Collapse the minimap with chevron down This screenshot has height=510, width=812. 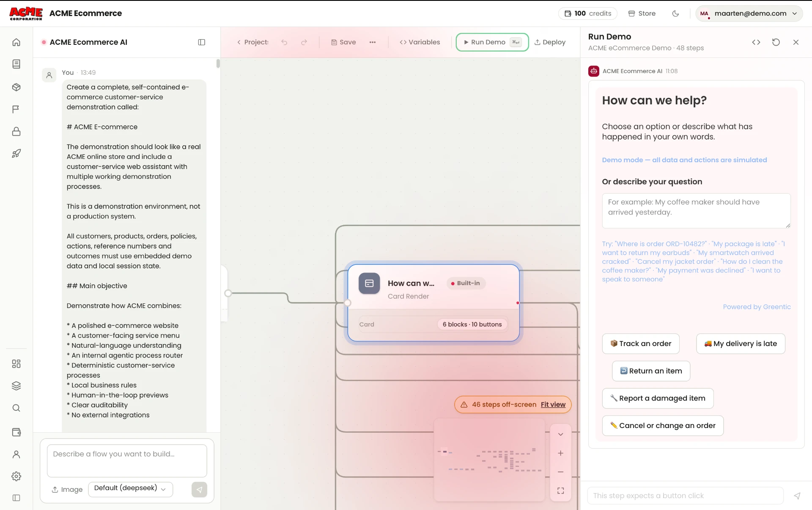[x=560, y=434]
